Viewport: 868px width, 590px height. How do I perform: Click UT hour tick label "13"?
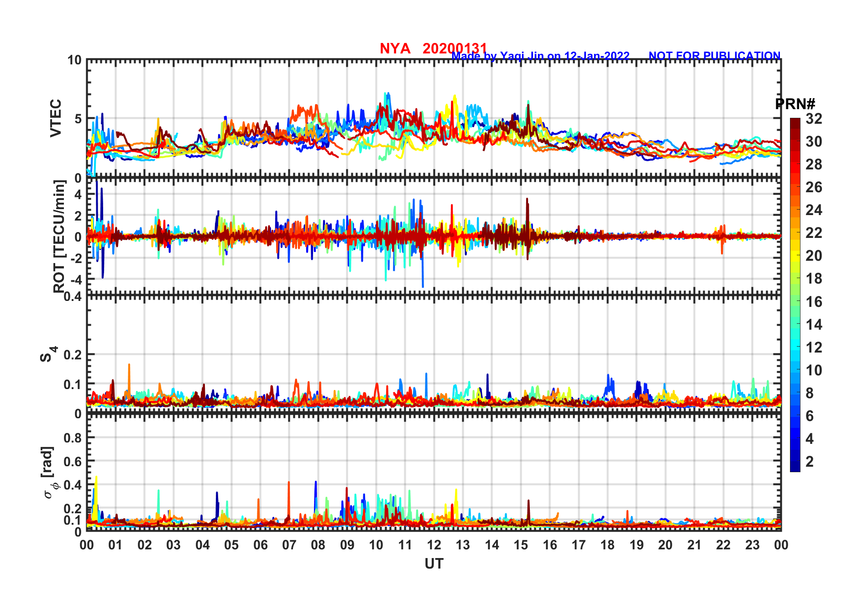463,545
